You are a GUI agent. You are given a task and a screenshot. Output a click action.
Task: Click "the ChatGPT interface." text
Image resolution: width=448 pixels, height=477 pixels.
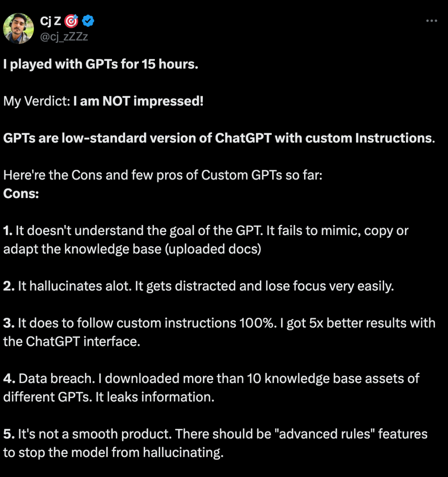coord(72,342)
